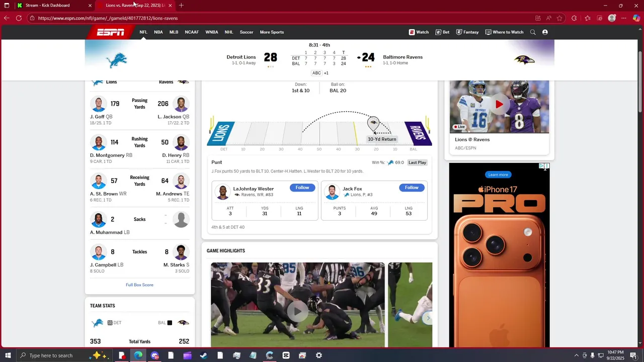Viewport: 644px width, 362px height.
Task: Open ESPN search magnifier icon
Action: [x=533, y=32]
